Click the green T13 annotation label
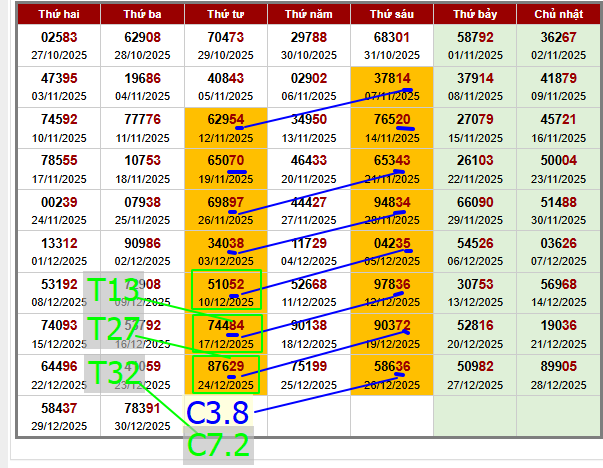 (x=114, y=292)
